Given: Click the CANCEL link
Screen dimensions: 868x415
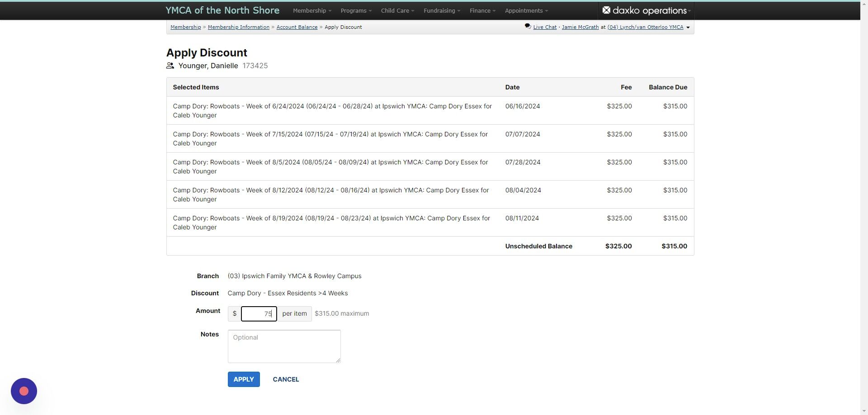Looking at the screenshot, I should pyautogui.click(x=286, y=379).
